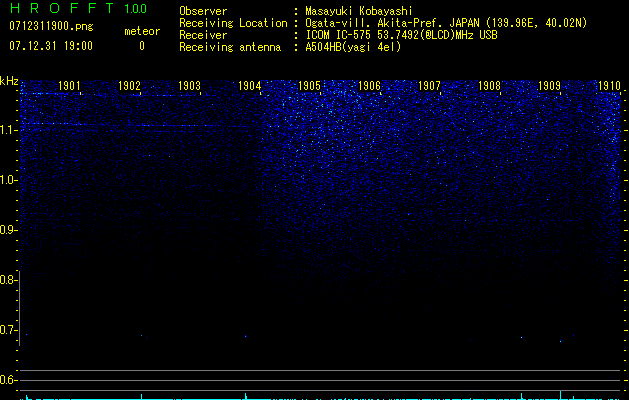Click the 1909 time marker
Image resolution: width=629 pixels, height=400 pixels.
(549, 85)
